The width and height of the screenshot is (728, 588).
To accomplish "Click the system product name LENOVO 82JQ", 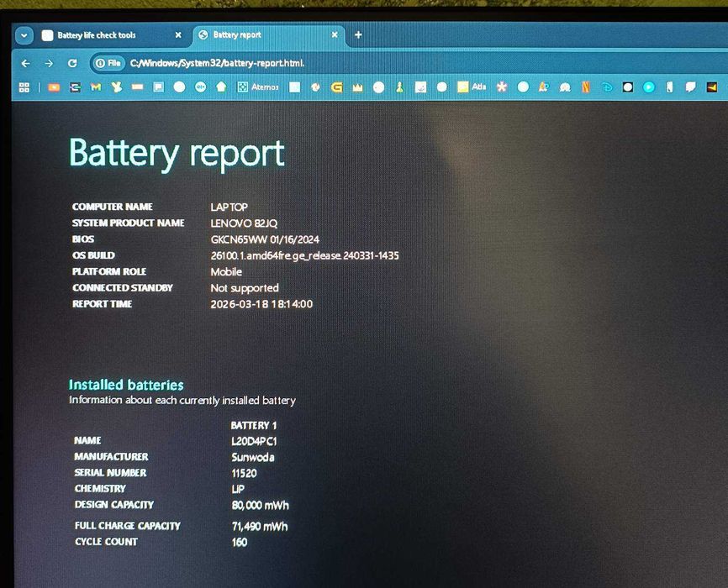I will [x=244, y=223].
